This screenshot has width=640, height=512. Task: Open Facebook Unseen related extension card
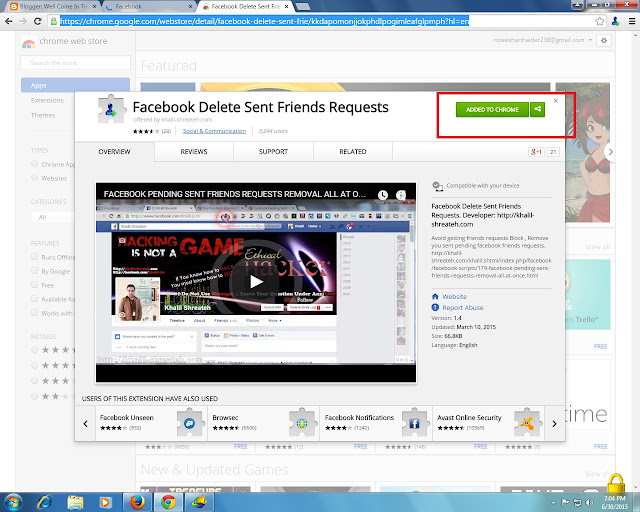click(151, 423)
